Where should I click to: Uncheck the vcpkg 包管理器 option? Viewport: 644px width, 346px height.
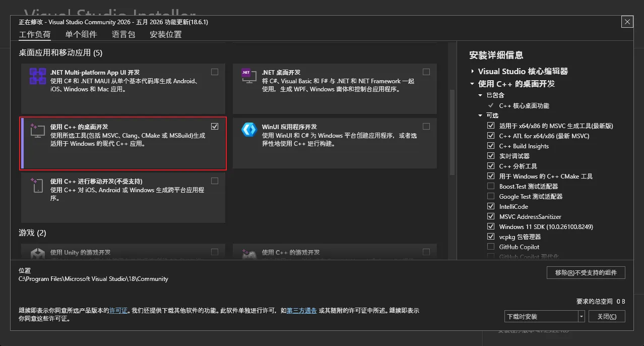tap(491, 237)
